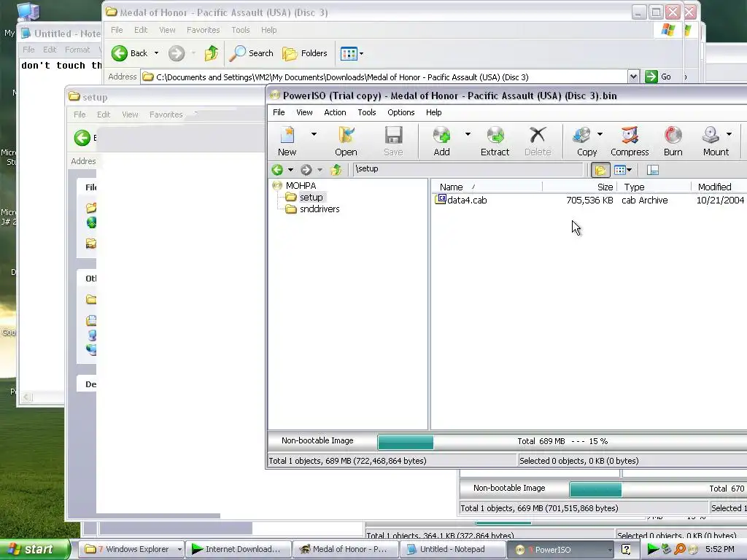
Task: Open the PowerISO taskbar group button
Action: [560, 550]
